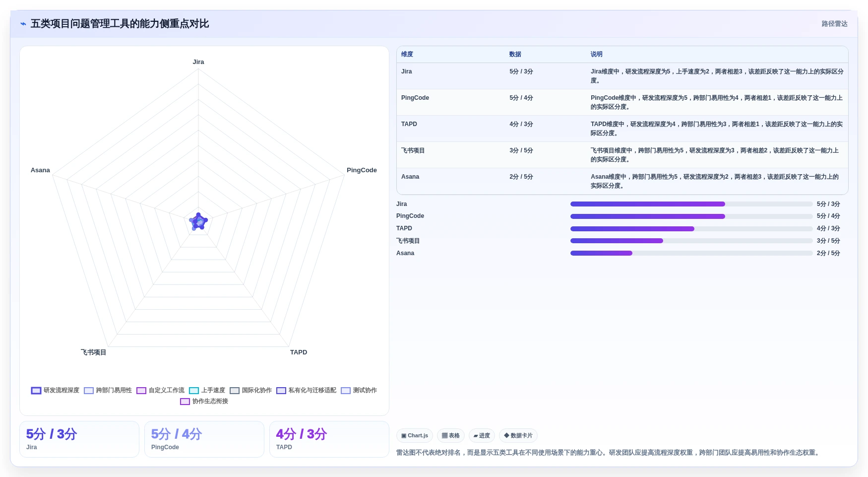
Task: Click the 雷达图不代表绝对排名 footnote text
Action: (609, 453)
